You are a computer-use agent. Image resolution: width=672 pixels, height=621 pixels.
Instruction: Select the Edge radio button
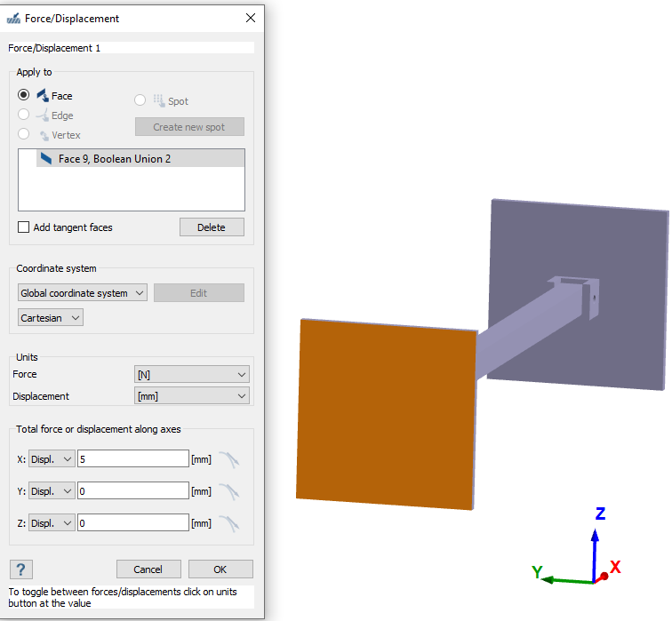24,115
